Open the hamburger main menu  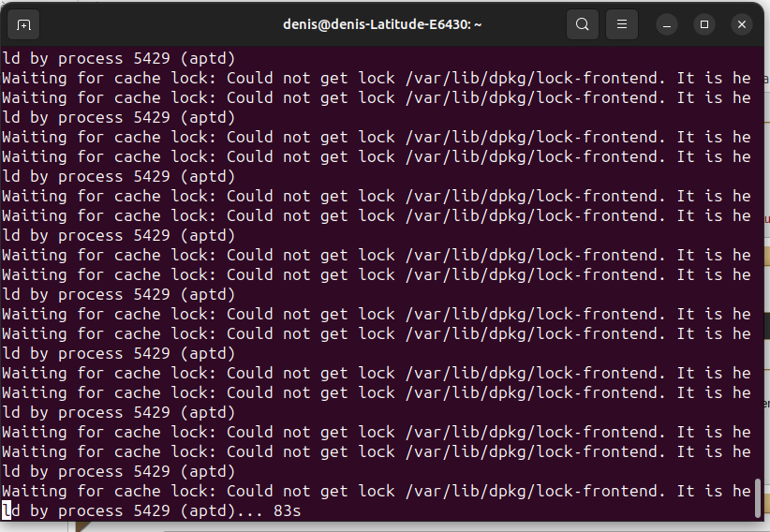click(622, 24)
